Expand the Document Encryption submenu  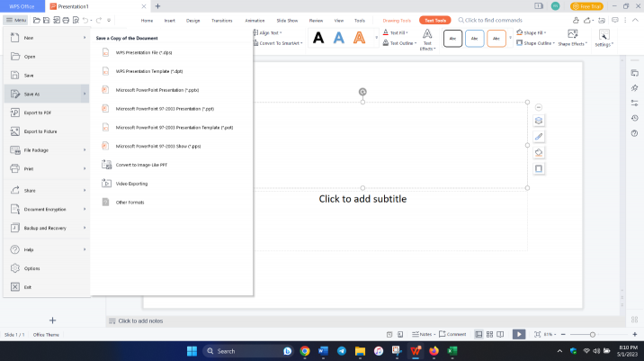tap(85, 209)
